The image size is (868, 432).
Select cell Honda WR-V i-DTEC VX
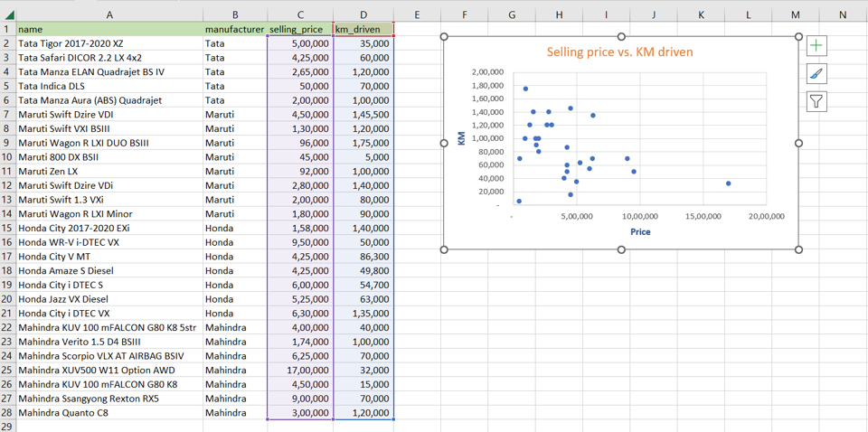109,242
